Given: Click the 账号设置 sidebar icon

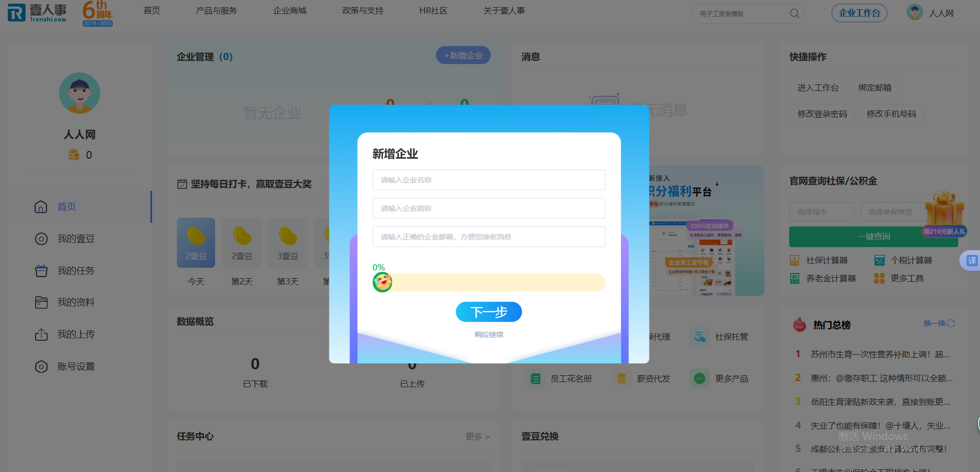Looking at the screenshot, I should click(41, 367).
